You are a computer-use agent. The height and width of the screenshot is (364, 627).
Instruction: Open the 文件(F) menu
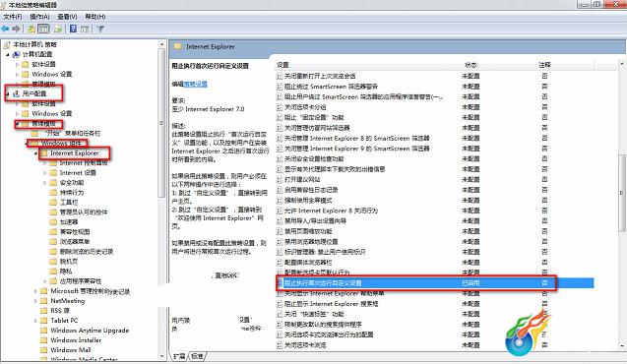click(x=13, y=17)
